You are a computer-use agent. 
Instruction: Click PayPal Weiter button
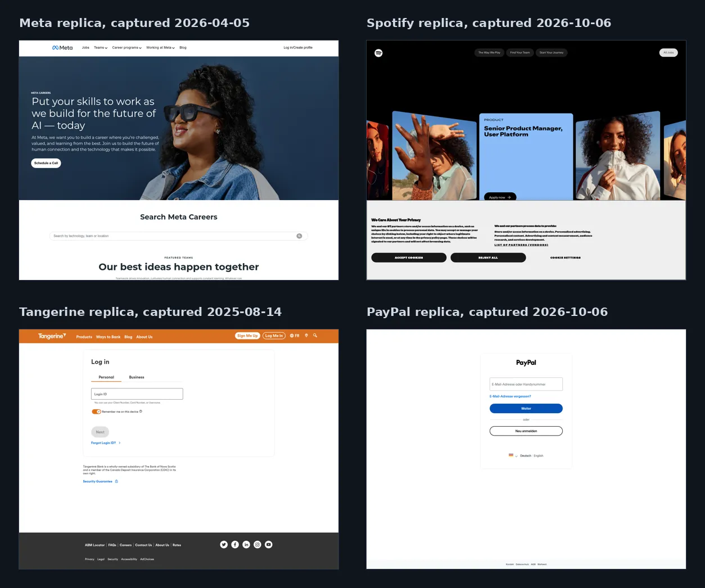point(526,409)
